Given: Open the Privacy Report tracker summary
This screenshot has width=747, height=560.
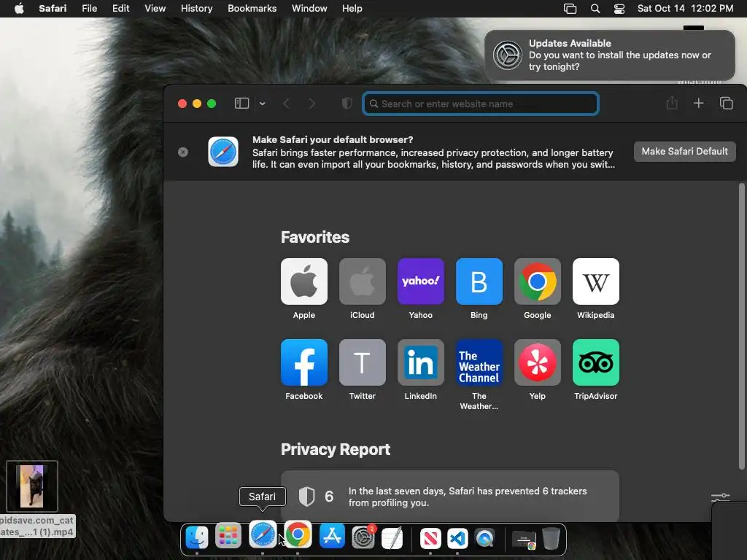Looking at the screenshot, I should point(449,496).
